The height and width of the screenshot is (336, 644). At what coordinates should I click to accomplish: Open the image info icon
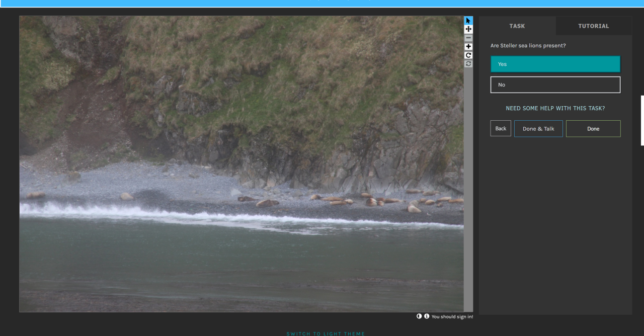coord(427,316)
